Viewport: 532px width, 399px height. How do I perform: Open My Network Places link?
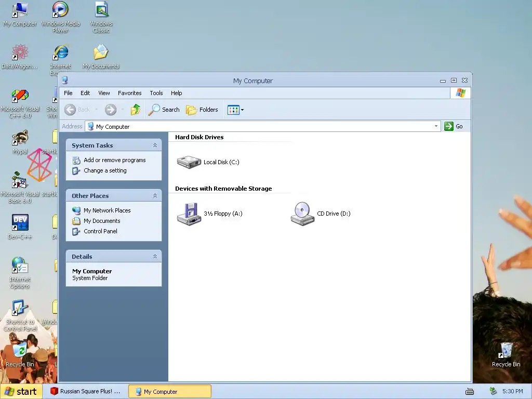(107, 210)
